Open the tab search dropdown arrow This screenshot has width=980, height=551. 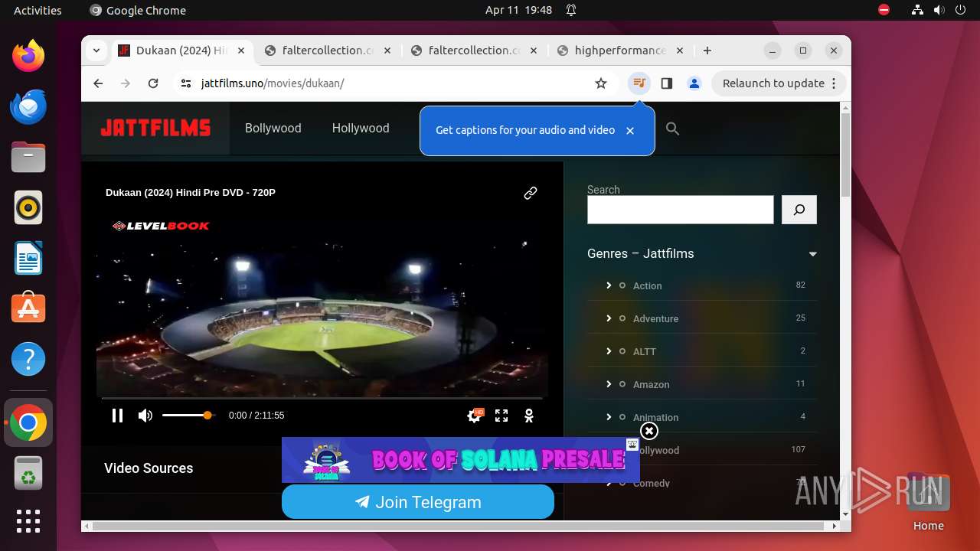[x=96, y=51]
